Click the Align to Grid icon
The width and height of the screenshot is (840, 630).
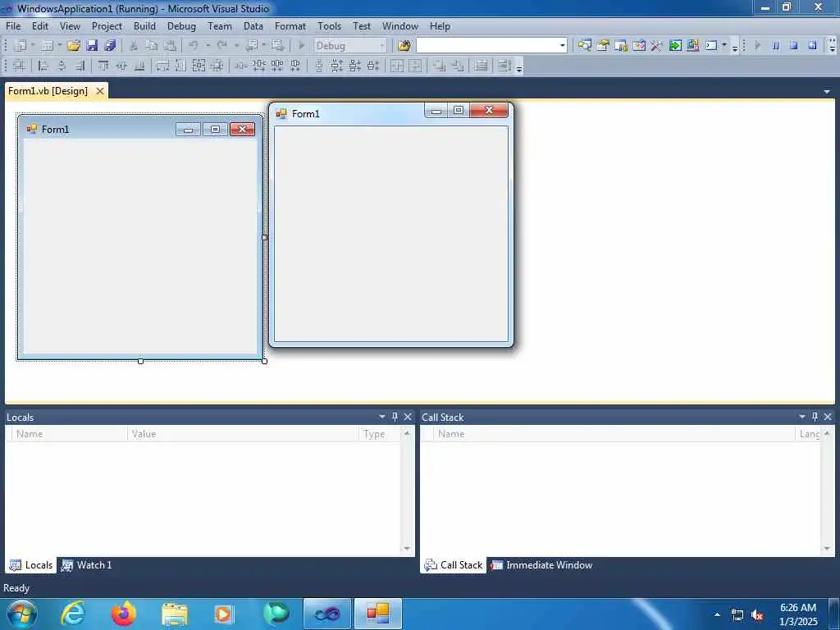[20, 66]
